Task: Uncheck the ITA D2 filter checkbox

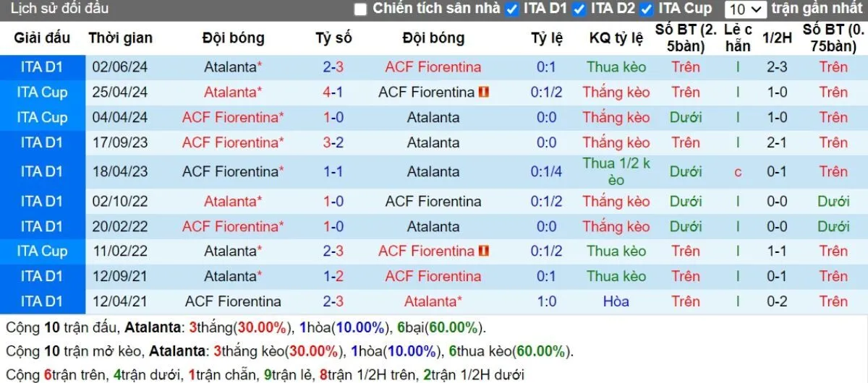Action: click(579, 9)
